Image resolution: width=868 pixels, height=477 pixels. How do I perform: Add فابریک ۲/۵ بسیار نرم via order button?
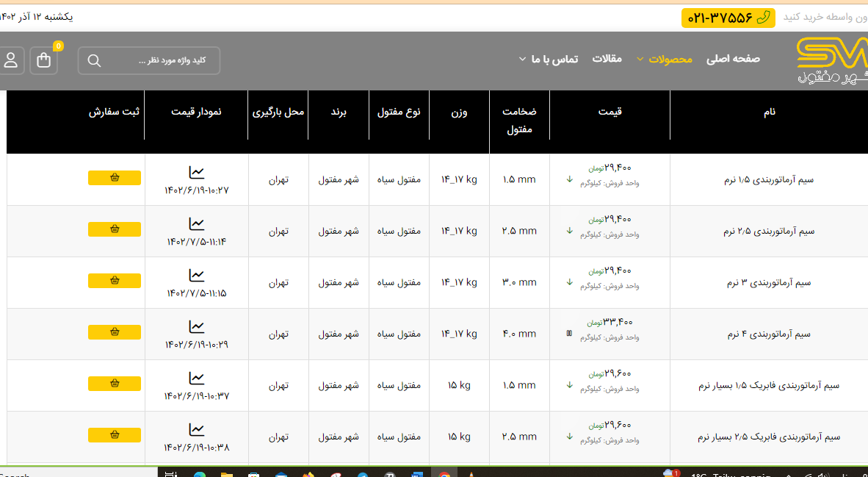coord(115,435)
